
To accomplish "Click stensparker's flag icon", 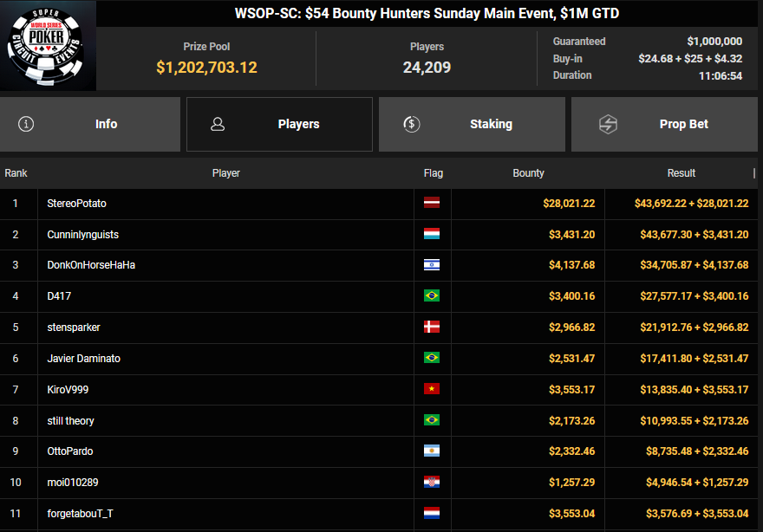I will click(432, 328).
